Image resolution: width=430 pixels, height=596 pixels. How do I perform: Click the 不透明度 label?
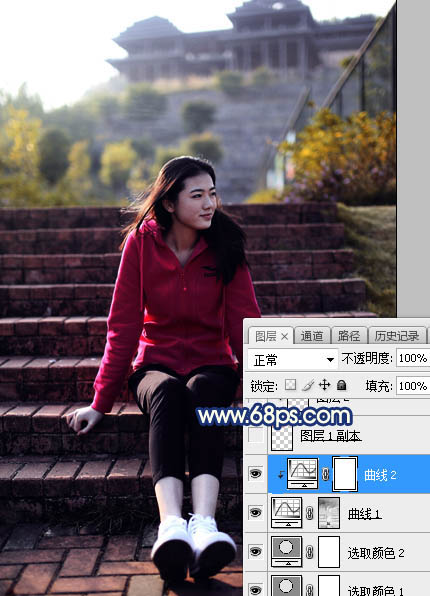[367, 358]
